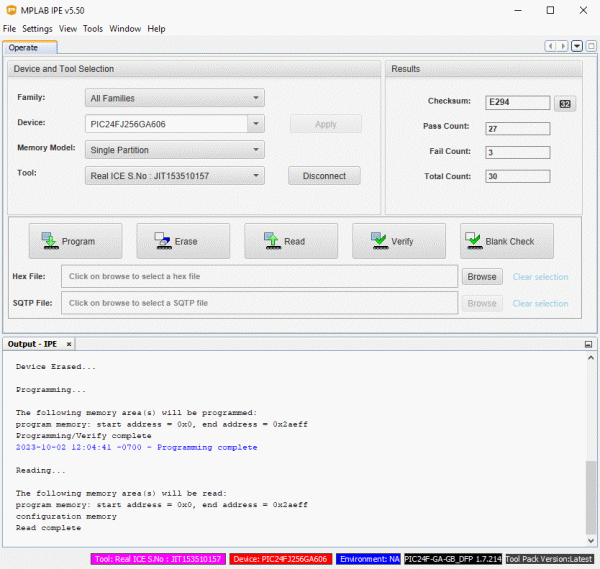Viewport: 600px width, 569px height.
Task: Disconnect the Real ICE tool
Action: (x=324, y=176)
